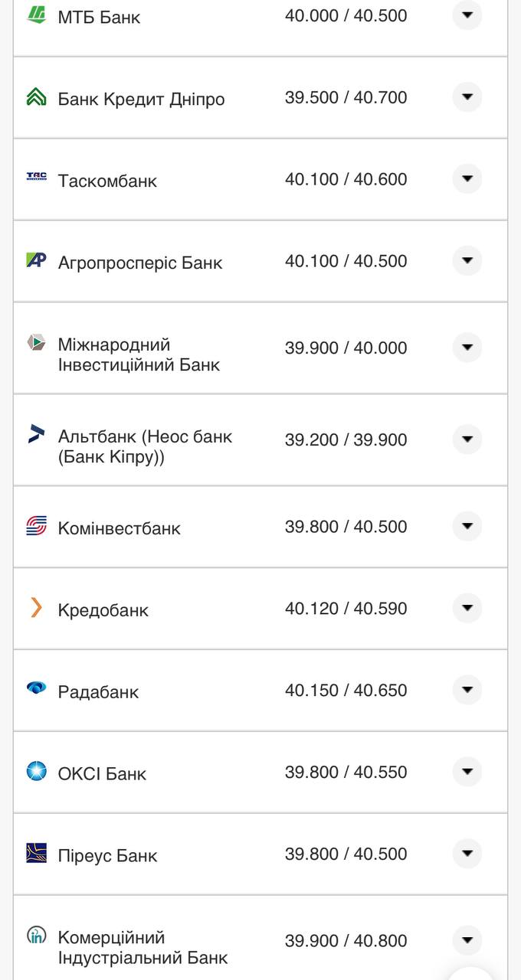Open the Радабанк dropdown arrow

point(467,688)
